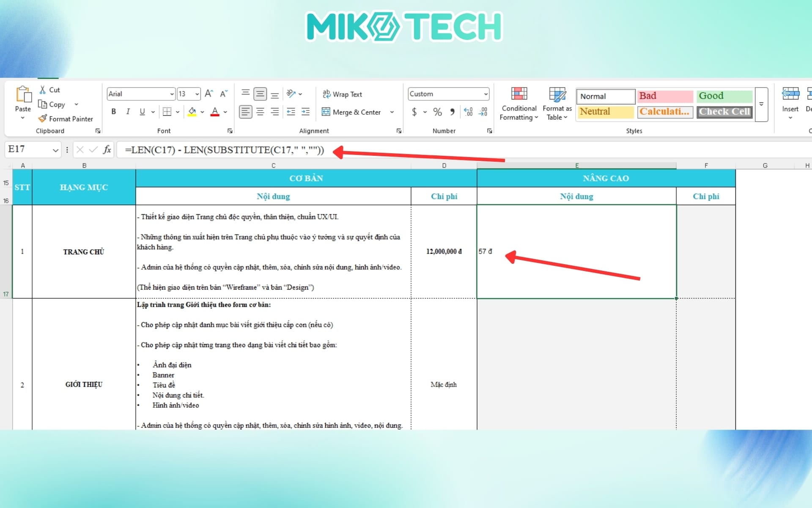The height and width of the screenshot is (508, 812).
Task: Select column C header
Action: (x=273, y=166)
